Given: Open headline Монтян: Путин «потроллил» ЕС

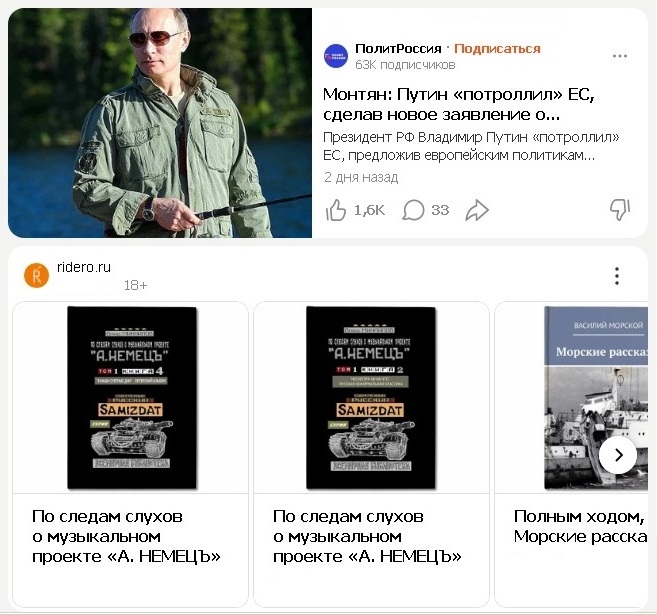Looking at the screenshot, I should tap(459, 104).
